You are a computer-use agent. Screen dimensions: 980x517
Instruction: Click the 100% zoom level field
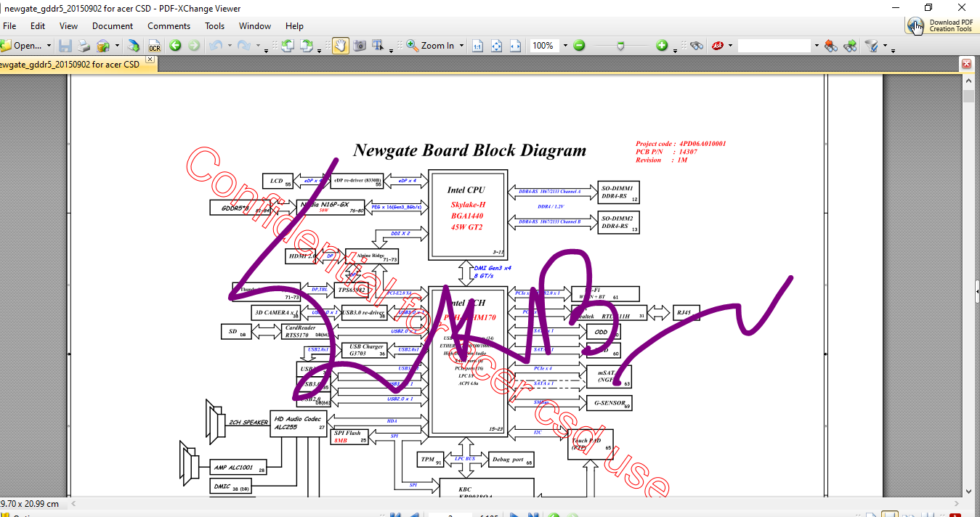click(x=543, y=46)
